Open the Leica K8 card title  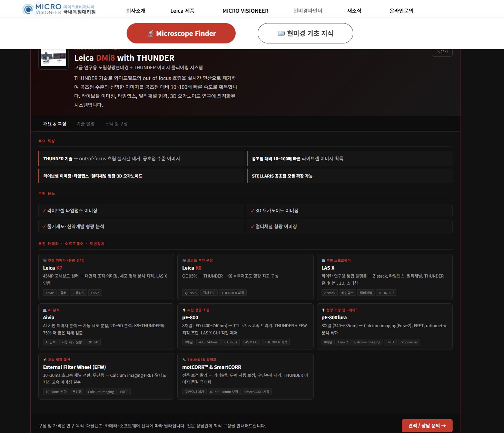192,268
